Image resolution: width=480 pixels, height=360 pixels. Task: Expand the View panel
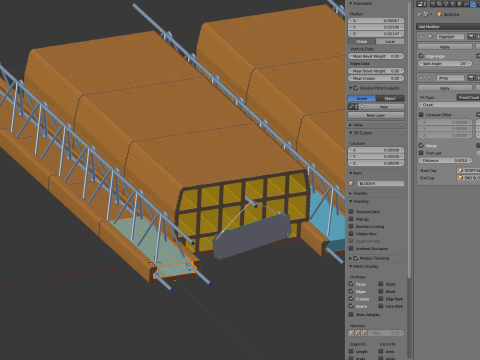(x=351, y=125)
